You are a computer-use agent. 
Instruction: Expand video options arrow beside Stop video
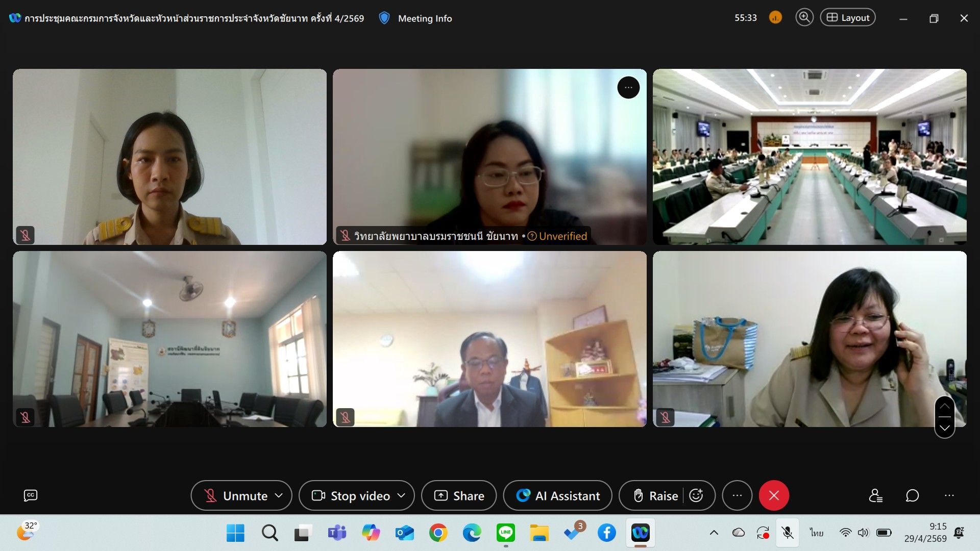[401, 495]
